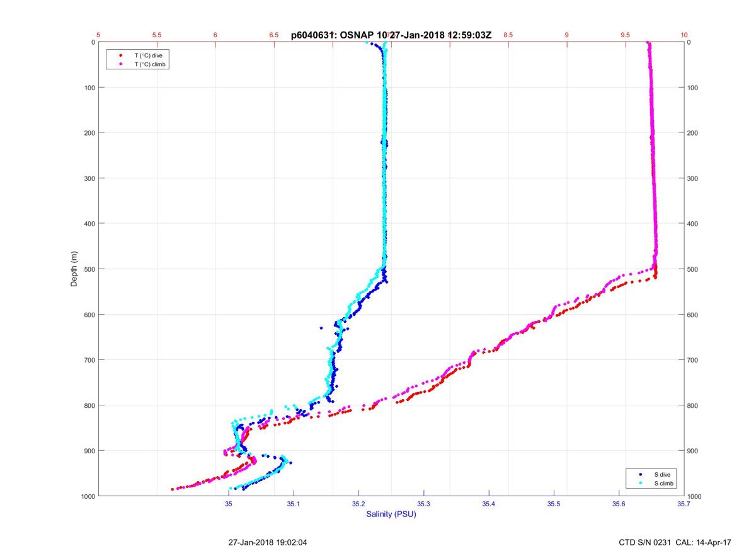756x558 pixels.
Task: Select salinity tick label 35.5
Action: pos(554,504)
